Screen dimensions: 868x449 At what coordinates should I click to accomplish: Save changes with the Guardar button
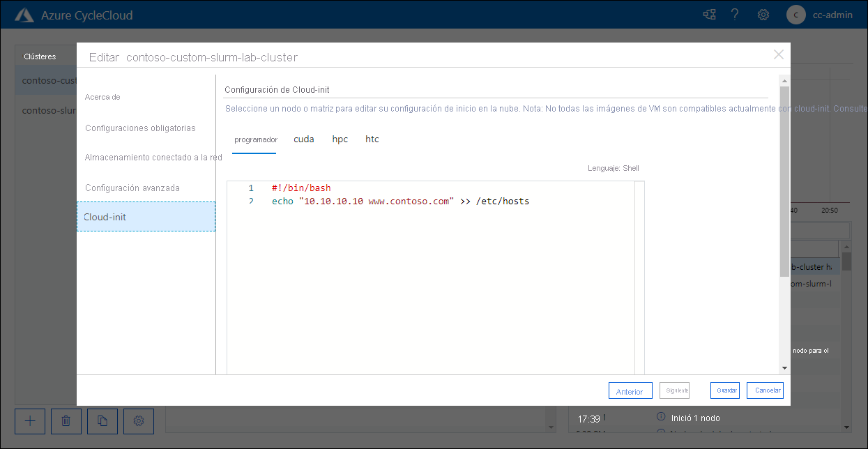[725, 390]
